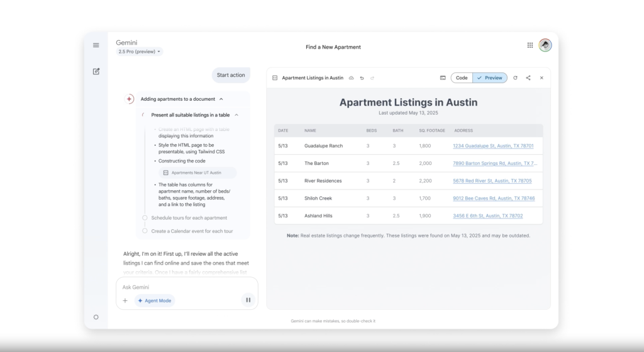
Task: Click the 2,200 square footage value
Action: pyautogui.click(x=425, y=181)
